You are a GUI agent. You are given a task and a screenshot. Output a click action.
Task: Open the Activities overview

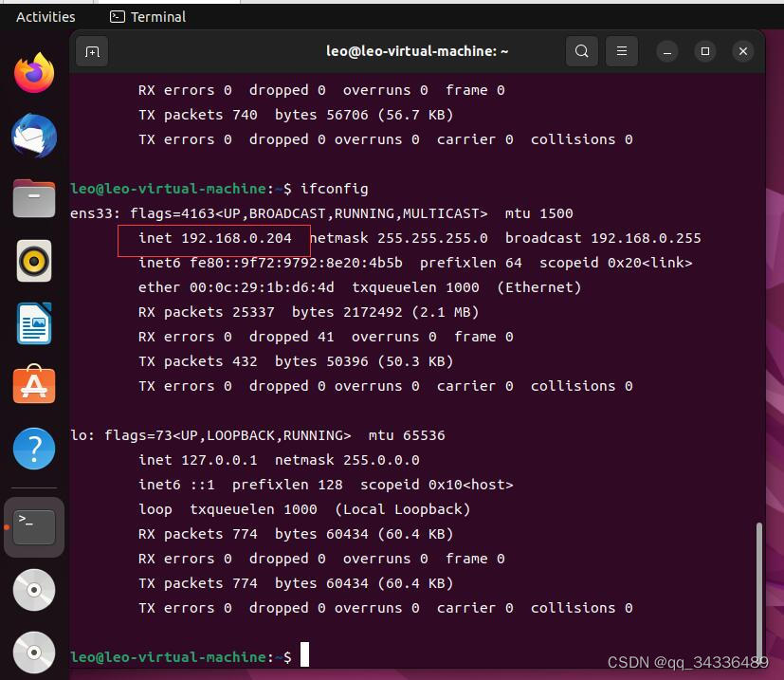coord(46,17)
